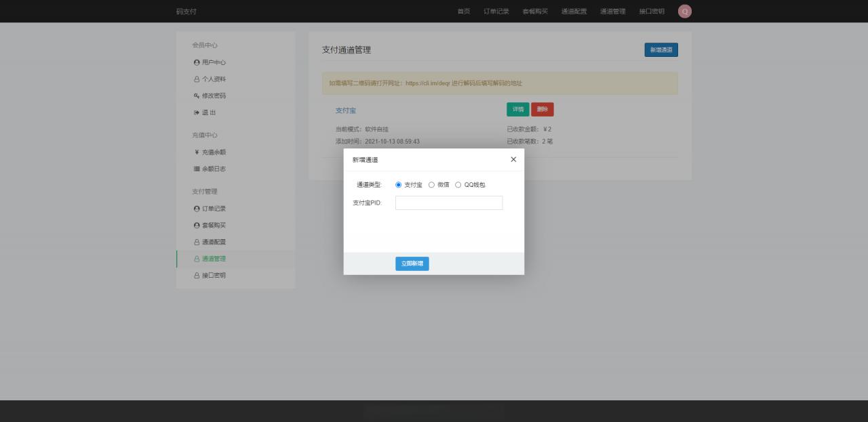
Task: Click the 修改密码 key icon
Action: point(197,96)
